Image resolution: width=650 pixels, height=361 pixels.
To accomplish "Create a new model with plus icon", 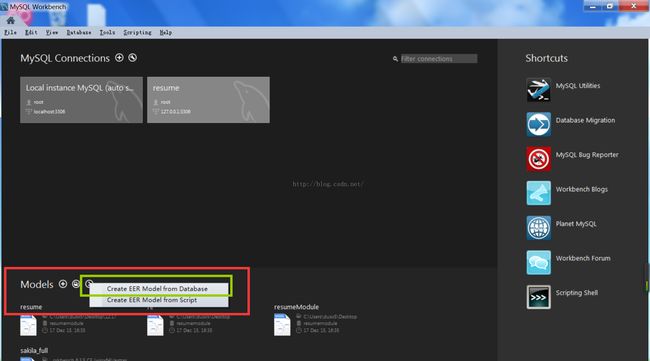I will pos(63,284).
